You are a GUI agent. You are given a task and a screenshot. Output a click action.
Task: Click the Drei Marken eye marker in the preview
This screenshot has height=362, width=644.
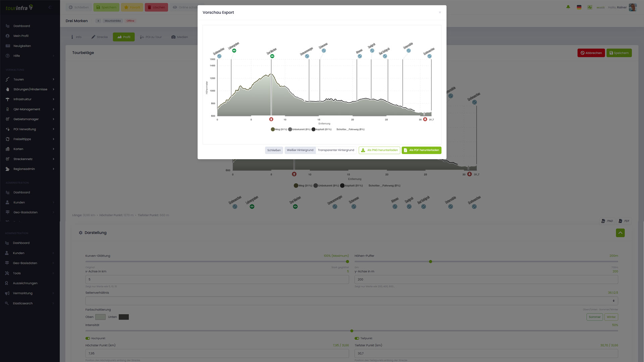272,56
